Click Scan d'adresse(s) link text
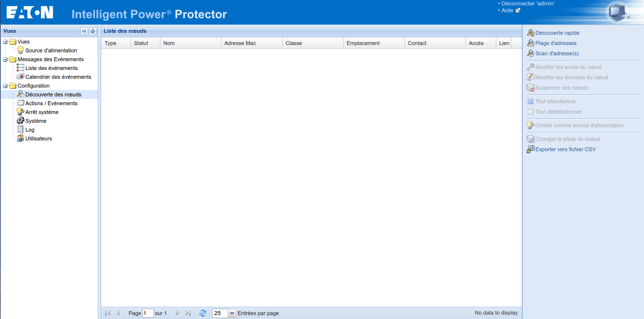This screenshot has width=644, height=319. coord(557,53)
